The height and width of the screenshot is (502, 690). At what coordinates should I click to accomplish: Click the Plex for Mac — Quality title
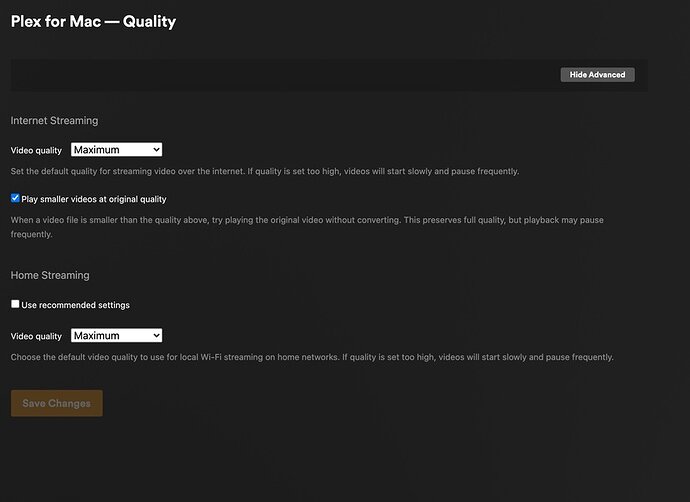pyautogui.click(x=93, y=22)
